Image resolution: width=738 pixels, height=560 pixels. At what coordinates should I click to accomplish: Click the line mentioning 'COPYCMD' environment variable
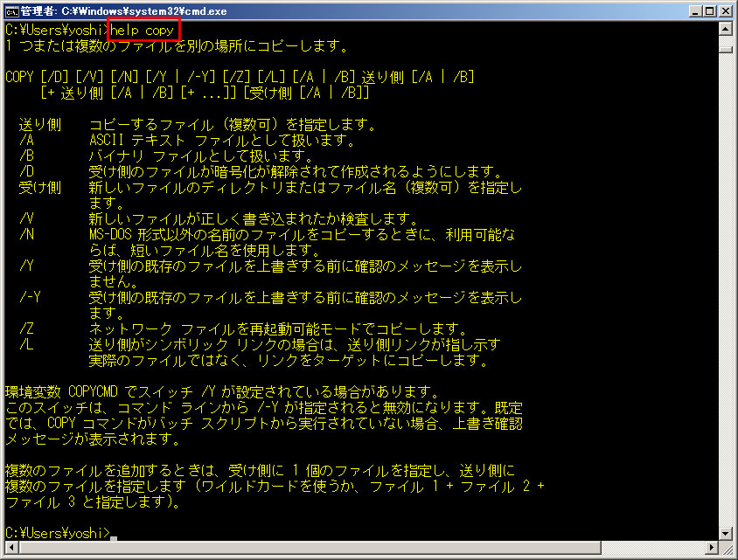[223, 391]
